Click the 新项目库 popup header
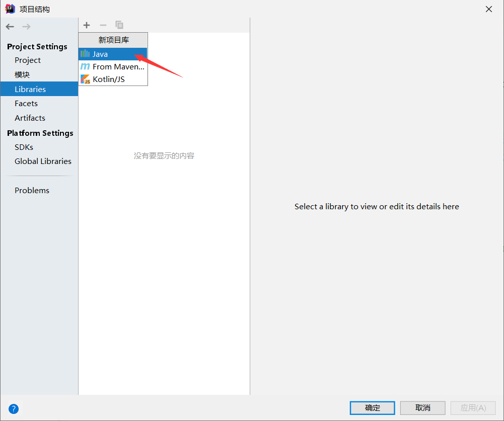Viewport: 504px width, 421px height. (113, 40)
